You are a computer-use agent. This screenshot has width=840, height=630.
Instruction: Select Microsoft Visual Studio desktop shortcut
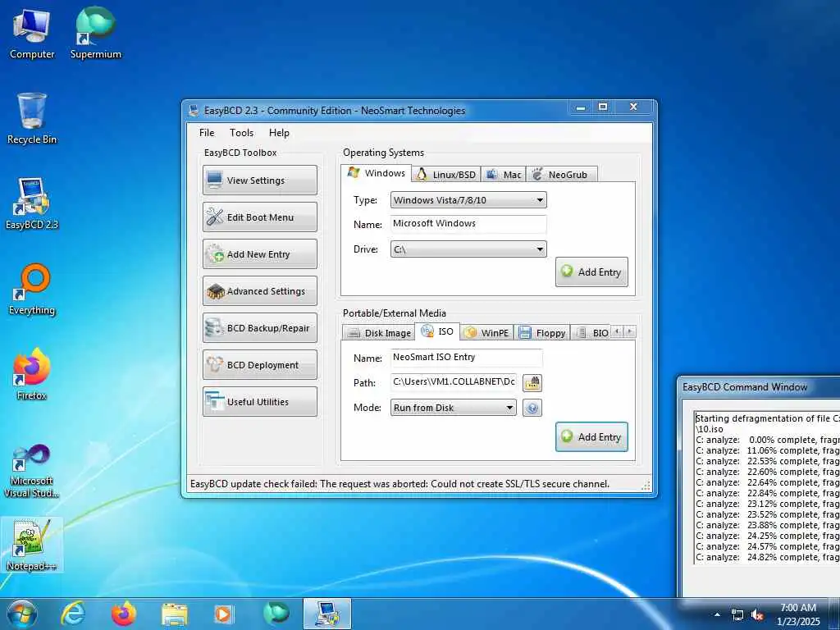32,472
